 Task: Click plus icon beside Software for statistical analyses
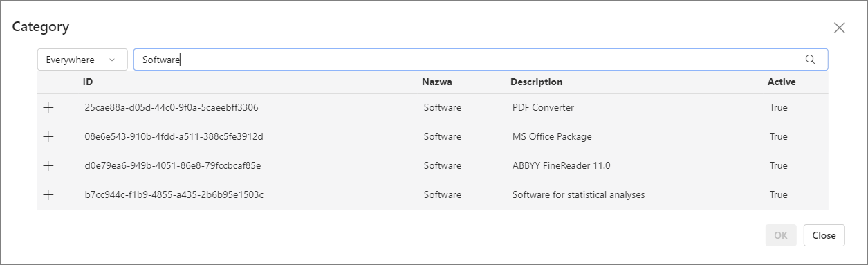[48, 194]
